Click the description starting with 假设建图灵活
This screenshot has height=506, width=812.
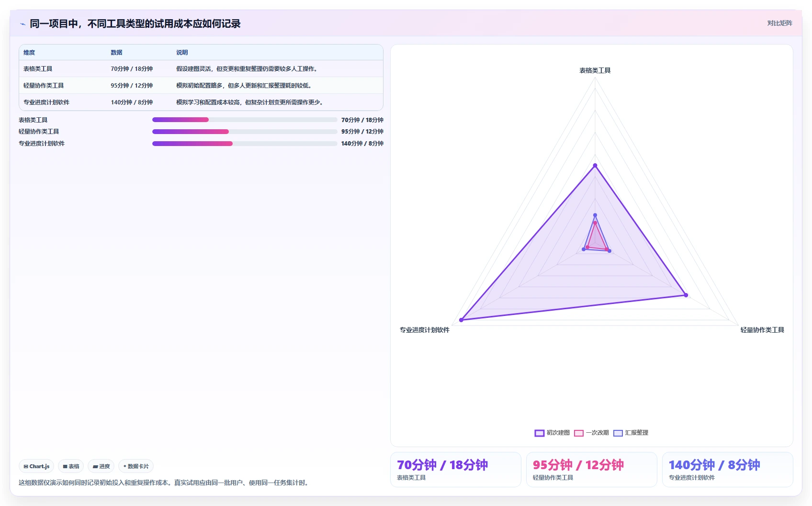(x=247, y=69)
